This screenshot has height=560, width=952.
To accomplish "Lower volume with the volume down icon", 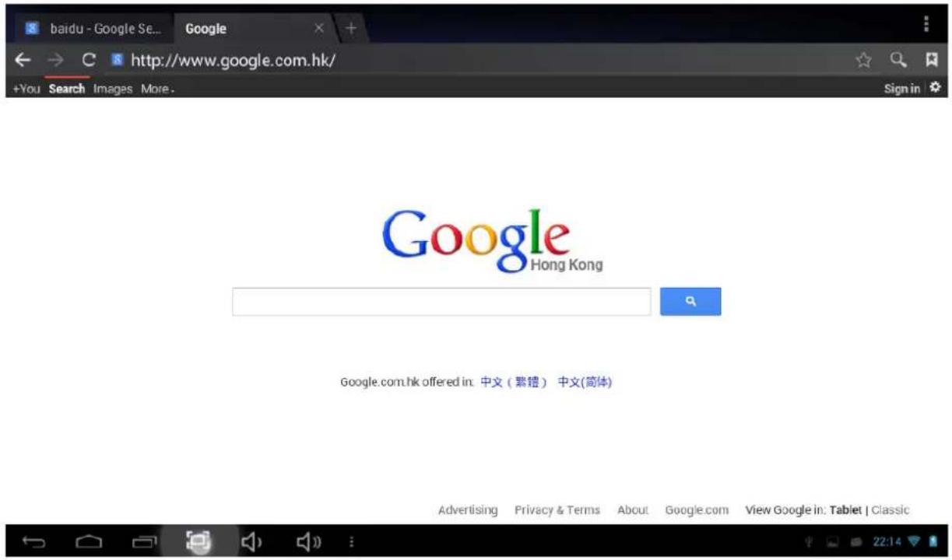I will click(251, 541).
